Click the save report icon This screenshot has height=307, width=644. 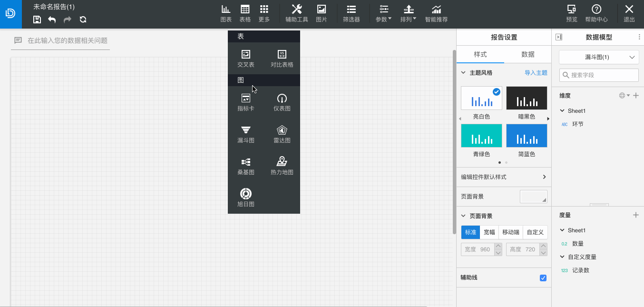point(37,20)
